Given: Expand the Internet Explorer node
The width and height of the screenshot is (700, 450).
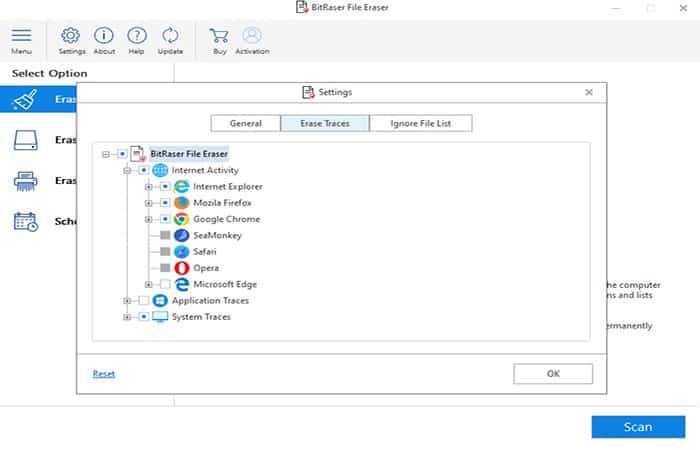Looking at the screenshot, I should tap(149, 187).
